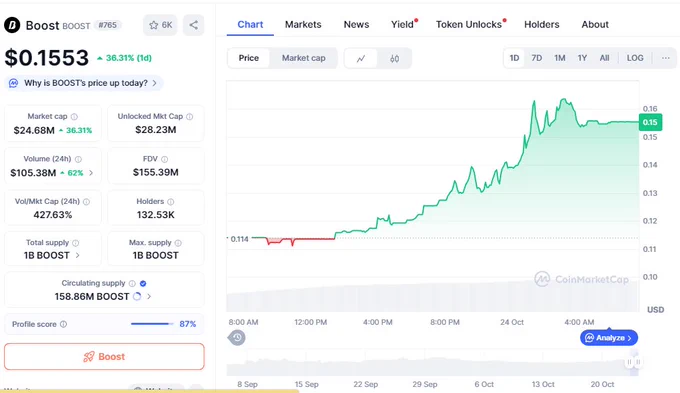Viewport: 680px width, 393px height.
Task: Toggle LOG scale on chart
Action: (635, 58)
